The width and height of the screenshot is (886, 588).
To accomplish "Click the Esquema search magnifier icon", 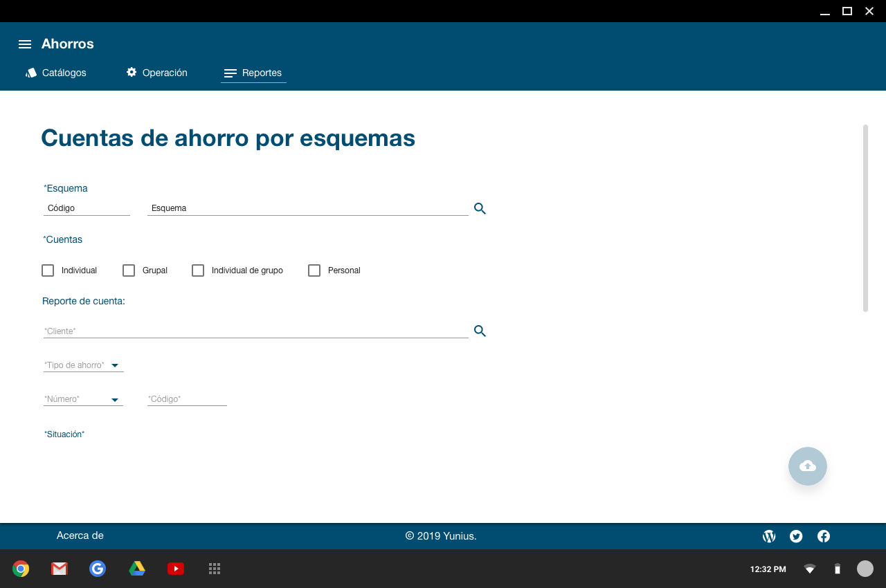I will tap(480, 208).
